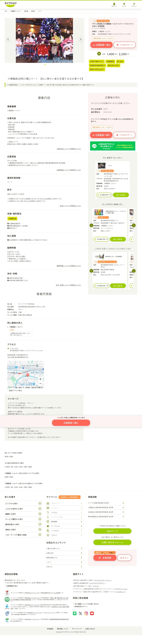
Task: Click the Q&Aページ button
Action: click(112, 531)
